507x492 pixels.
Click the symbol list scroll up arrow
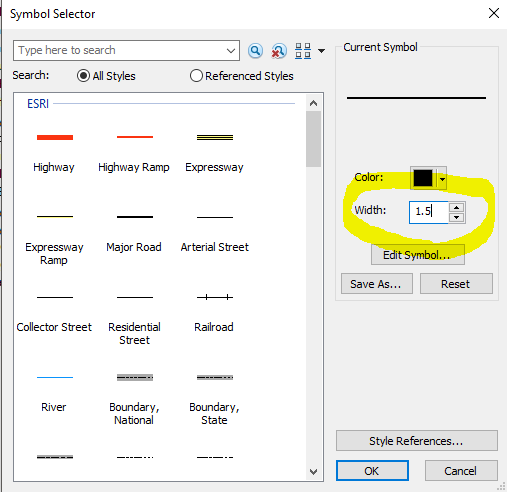pyautogui.click(x=313, y=103)
